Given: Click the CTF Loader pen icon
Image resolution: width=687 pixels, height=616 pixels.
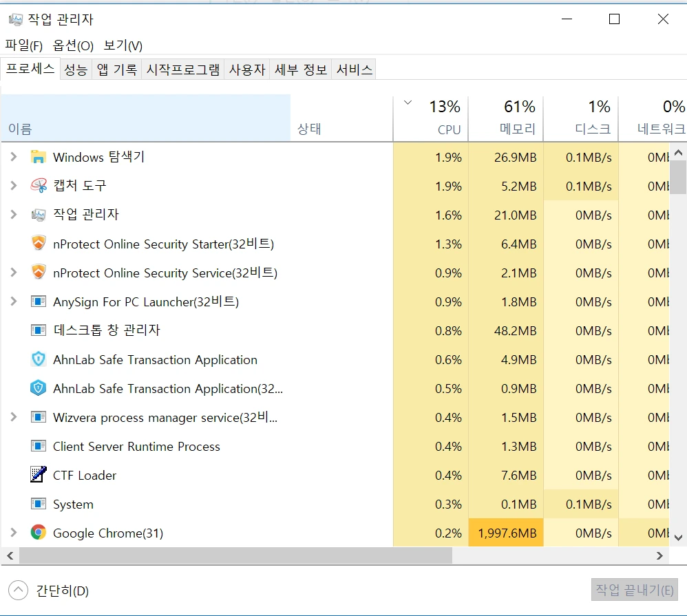Looking at the screenshot, I should click(39, 474).
